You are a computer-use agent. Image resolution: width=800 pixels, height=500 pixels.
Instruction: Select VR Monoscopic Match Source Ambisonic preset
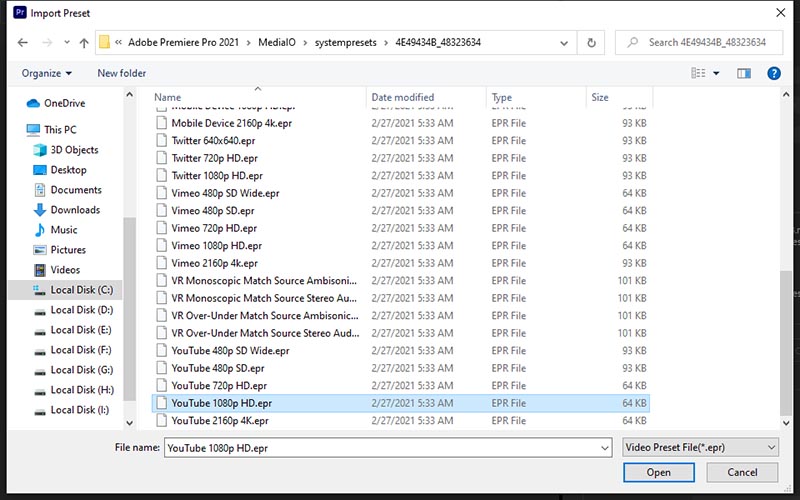coord(401,281)
